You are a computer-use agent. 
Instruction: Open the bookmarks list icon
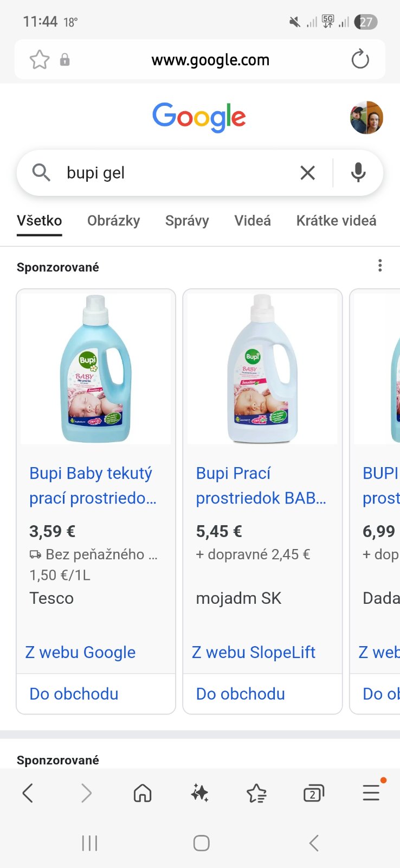(x=256, y=794)
